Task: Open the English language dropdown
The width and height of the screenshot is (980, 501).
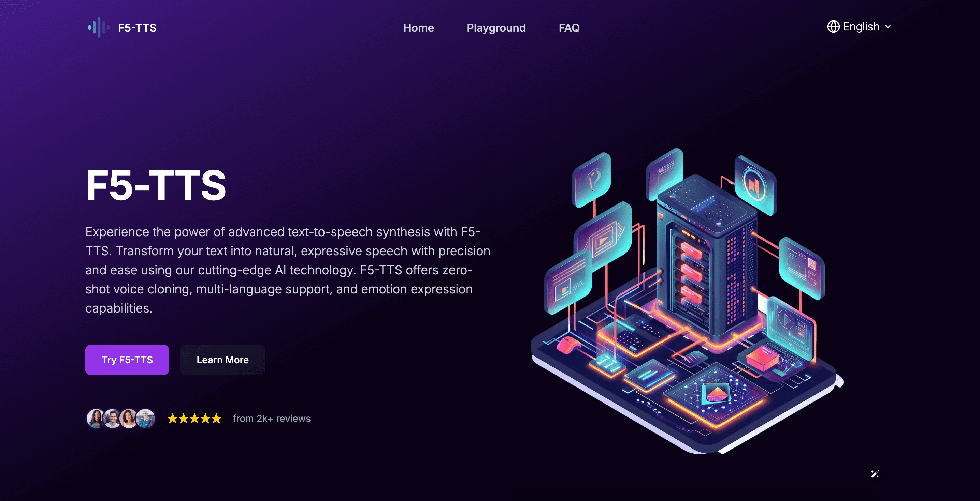Action: click(x=861, y=27)
